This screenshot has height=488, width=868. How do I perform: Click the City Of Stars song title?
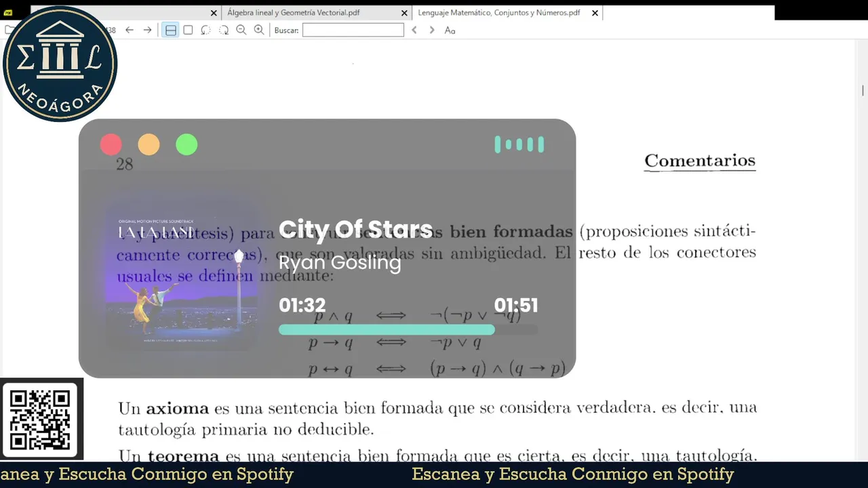[355, 229]
